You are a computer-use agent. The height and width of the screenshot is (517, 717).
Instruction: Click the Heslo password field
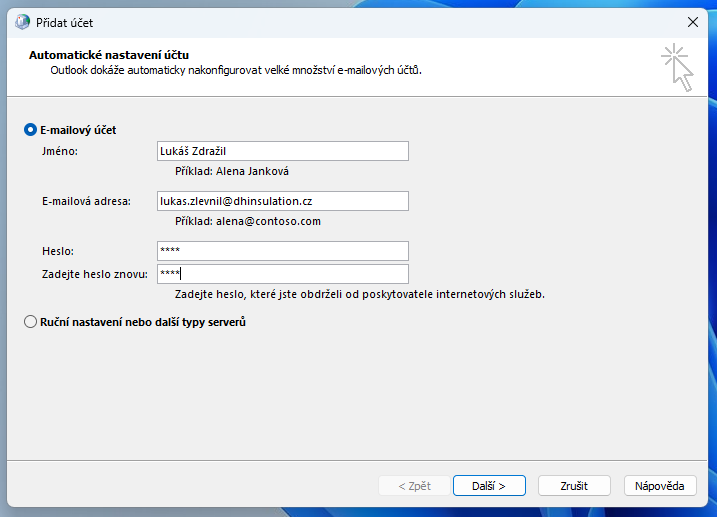[x=283, y=251]
